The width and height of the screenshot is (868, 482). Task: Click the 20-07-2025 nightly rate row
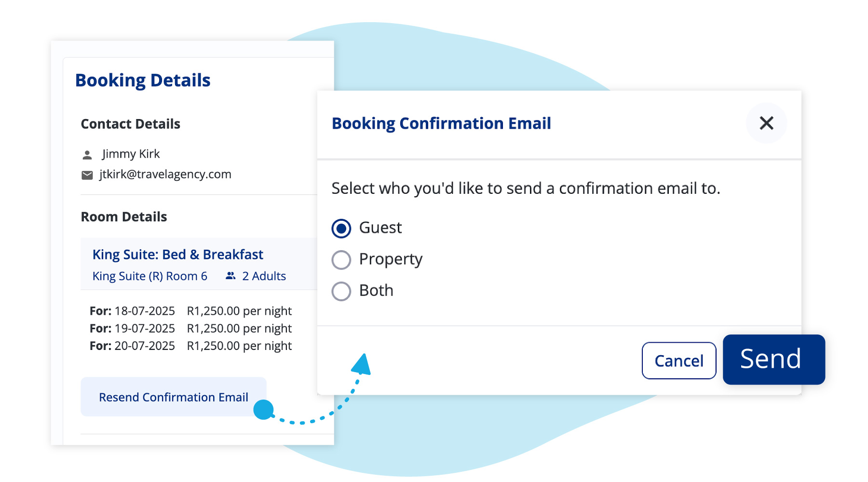(x=190, y=346)
